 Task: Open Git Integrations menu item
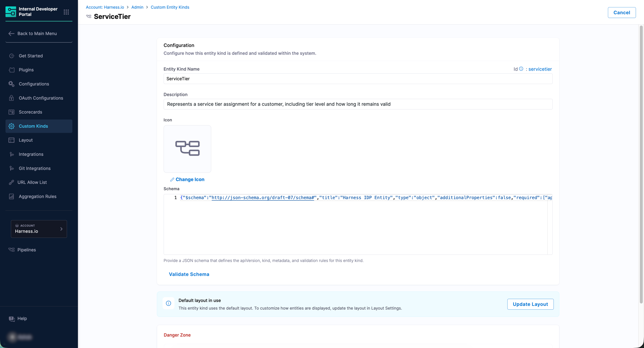pos(35,168)
